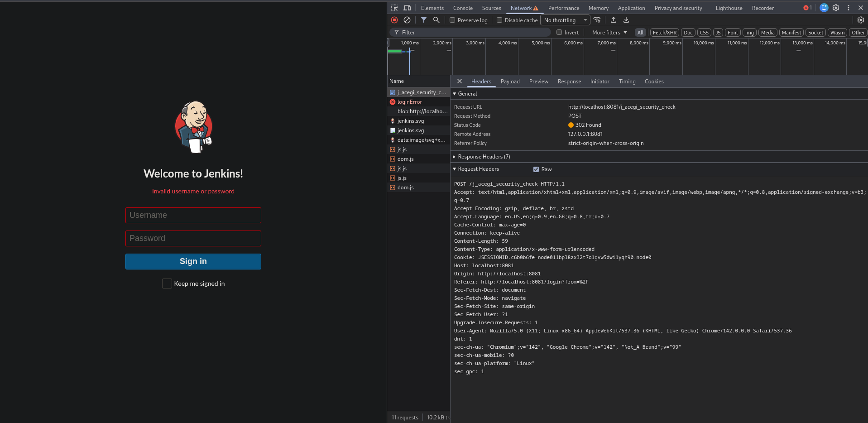Image resolution: width=868 pixels, height=423 pixels.
Task: Activate the inspect element picker icon
Action: 394,8
